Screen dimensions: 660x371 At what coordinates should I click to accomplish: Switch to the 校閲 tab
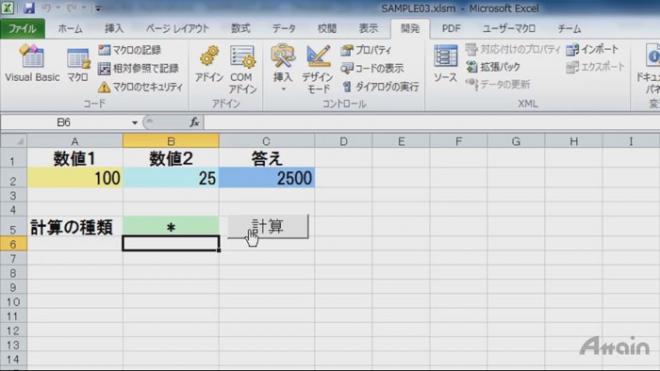(x=327, y=29)
